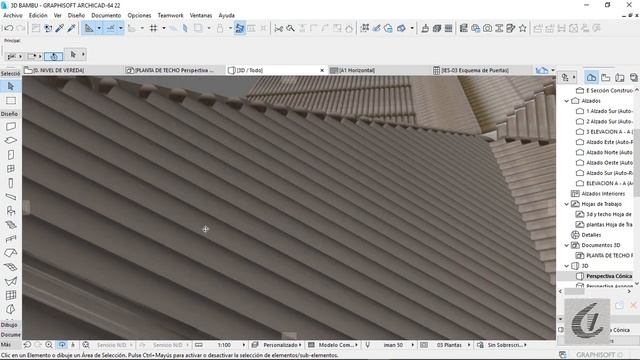
Task: Click the star favorites icon
Action: 522,28
